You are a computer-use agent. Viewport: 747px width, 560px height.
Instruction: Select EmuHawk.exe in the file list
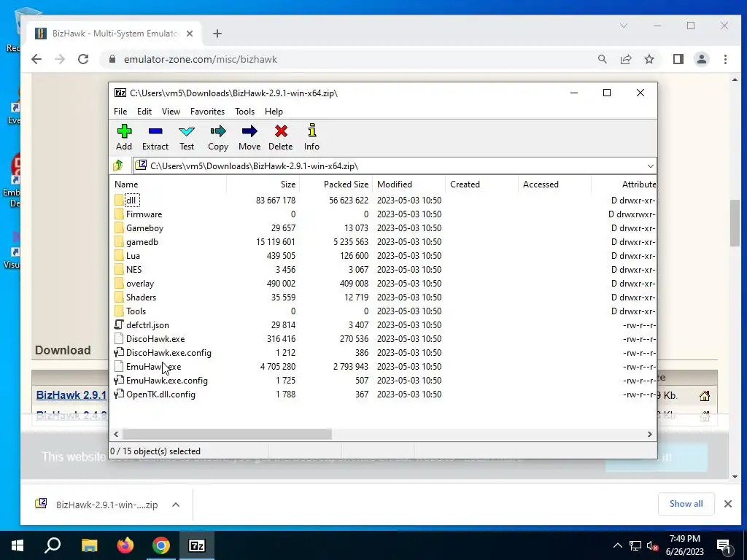[153, 366]
